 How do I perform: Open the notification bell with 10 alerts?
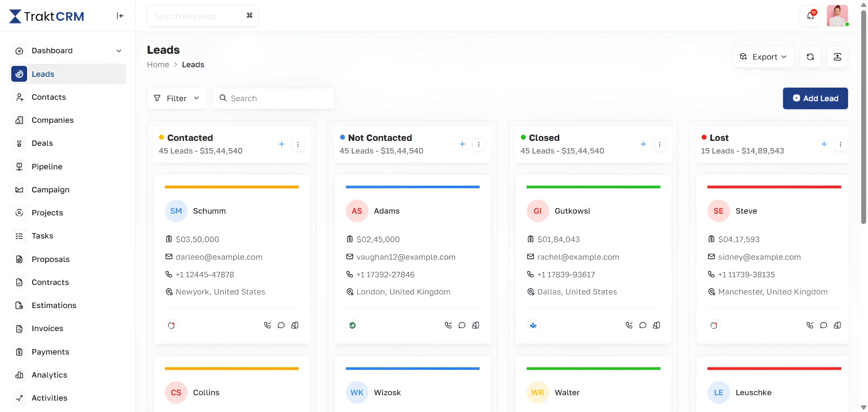click(x=810, y=15)
